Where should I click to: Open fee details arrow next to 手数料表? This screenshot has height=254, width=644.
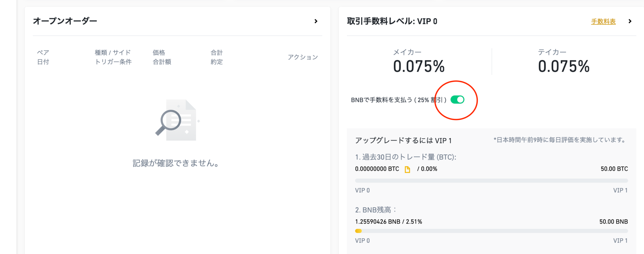pyautogui.click(x=630, y=21)
